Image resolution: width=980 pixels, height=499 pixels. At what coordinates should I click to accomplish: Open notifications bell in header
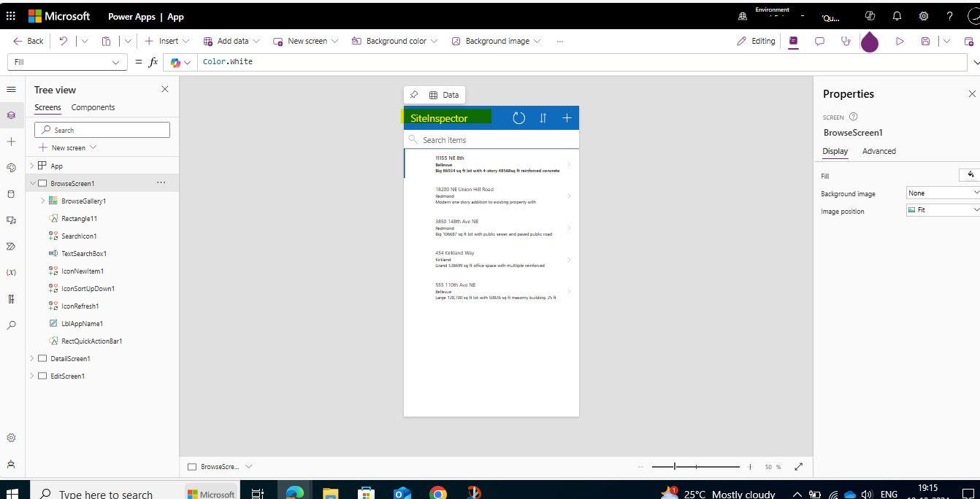[897, 16]
